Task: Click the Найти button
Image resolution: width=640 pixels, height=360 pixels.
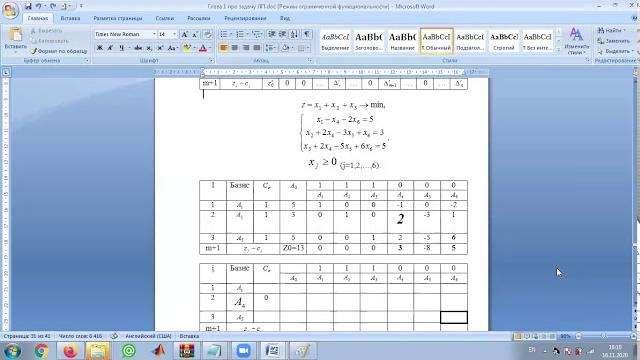Action: (x=610, y=30)
